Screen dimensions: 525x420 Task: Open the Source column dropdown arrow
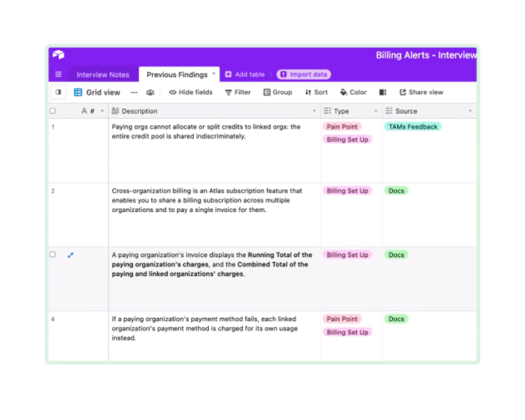point(470,111)
